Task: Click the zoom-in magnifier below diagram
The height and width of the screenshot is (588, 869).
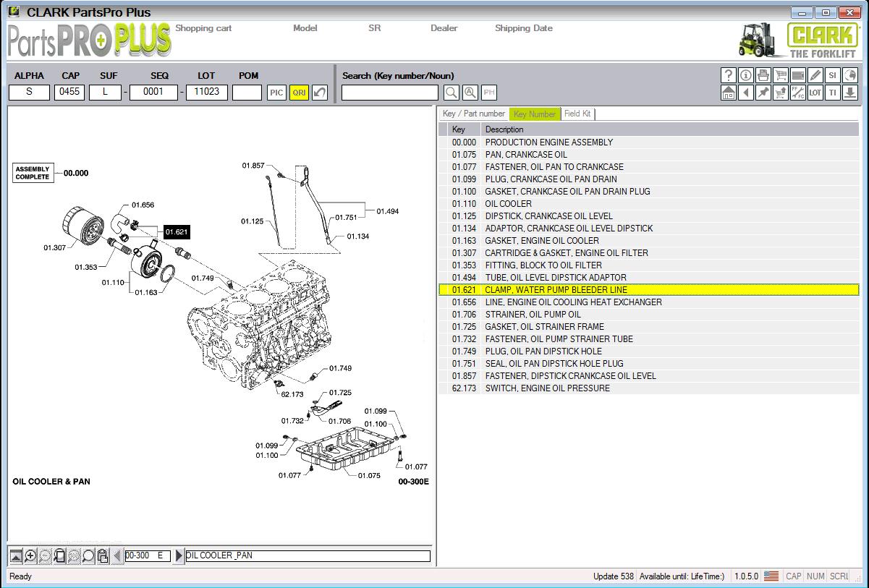Action: tap(30, 556)
